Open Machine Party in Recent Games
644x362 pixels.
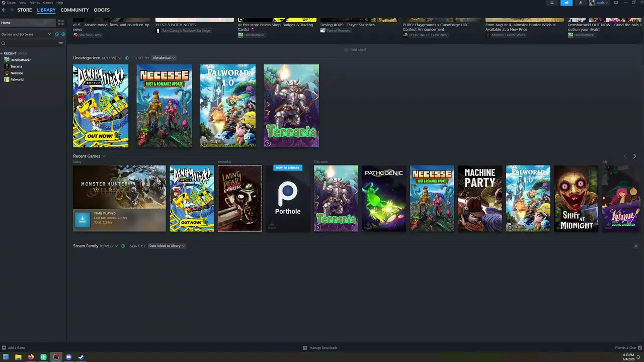[x=480, y=199]
